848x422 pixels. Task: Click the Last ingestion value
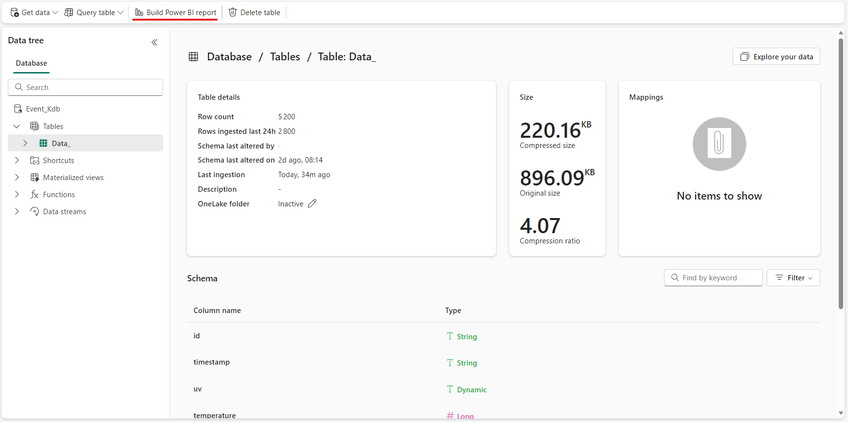pos(304,175)
